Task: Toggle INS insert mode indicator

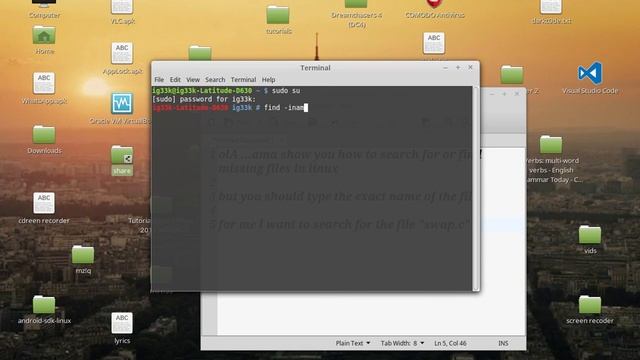Action: (503, 343)
